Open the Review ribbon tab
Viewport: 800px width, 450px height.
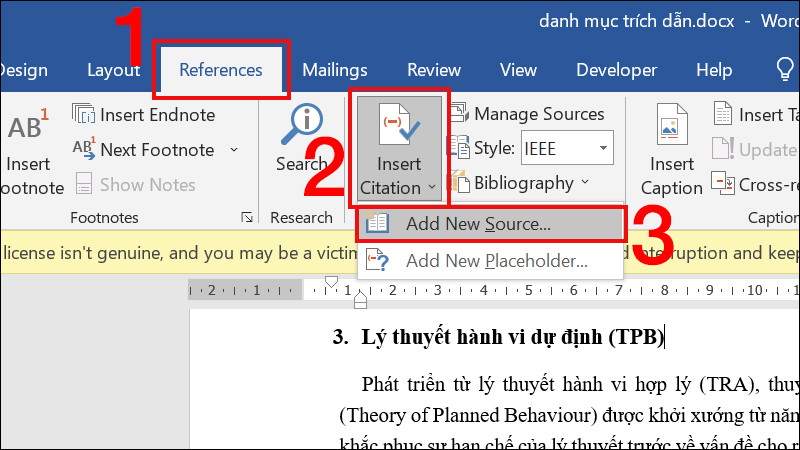(433, 70)
